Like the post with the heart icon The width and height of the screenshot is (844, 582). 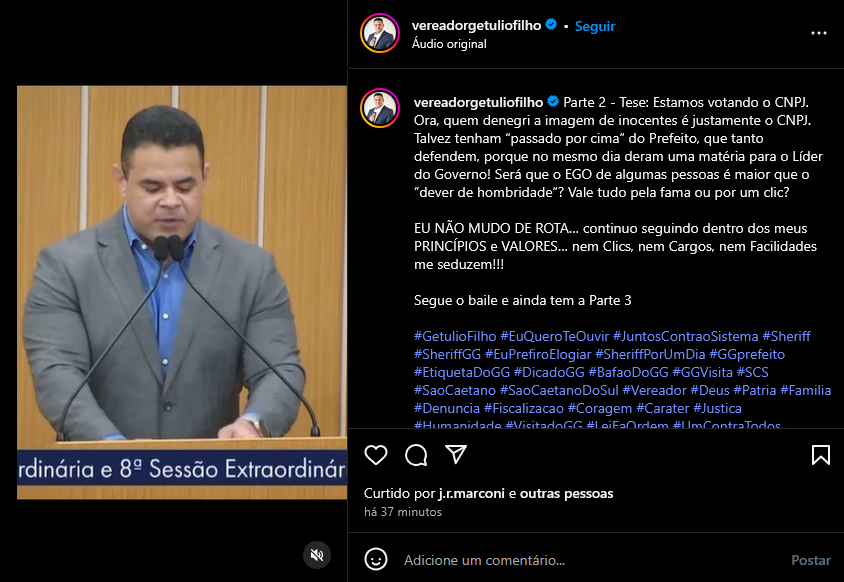pyautogui.click(x=376, y=455)
